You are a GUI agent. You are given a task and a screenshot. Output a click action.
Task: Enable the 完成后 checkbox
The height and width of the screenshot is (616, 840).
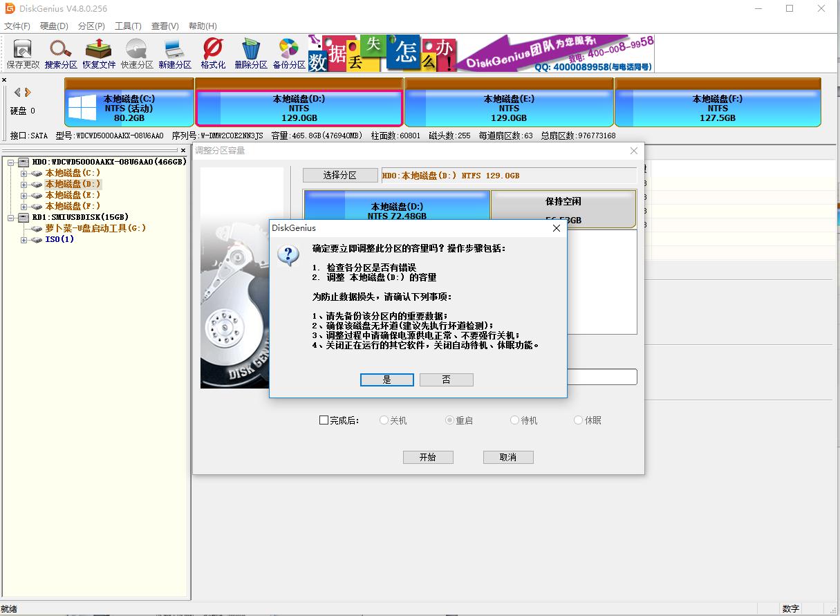[323, 419]
